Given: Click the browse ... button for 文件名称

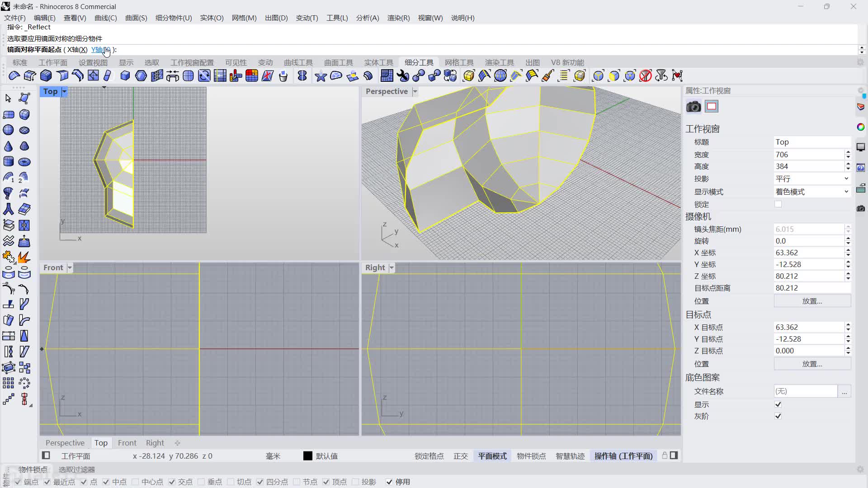Looking at the screenshot, I should point(844,391).
